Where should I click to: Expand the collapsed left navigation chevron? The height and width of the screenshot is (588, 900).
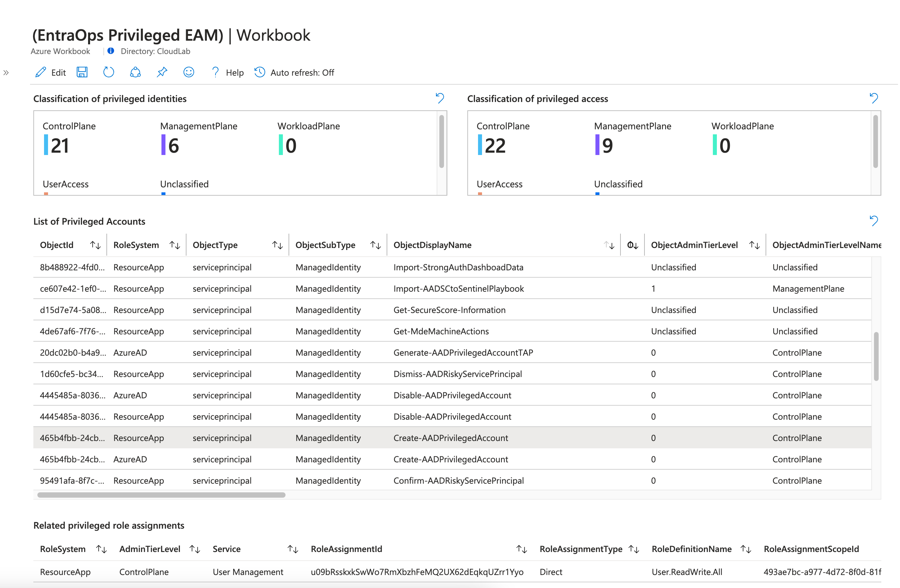click(x=6, y=73)
